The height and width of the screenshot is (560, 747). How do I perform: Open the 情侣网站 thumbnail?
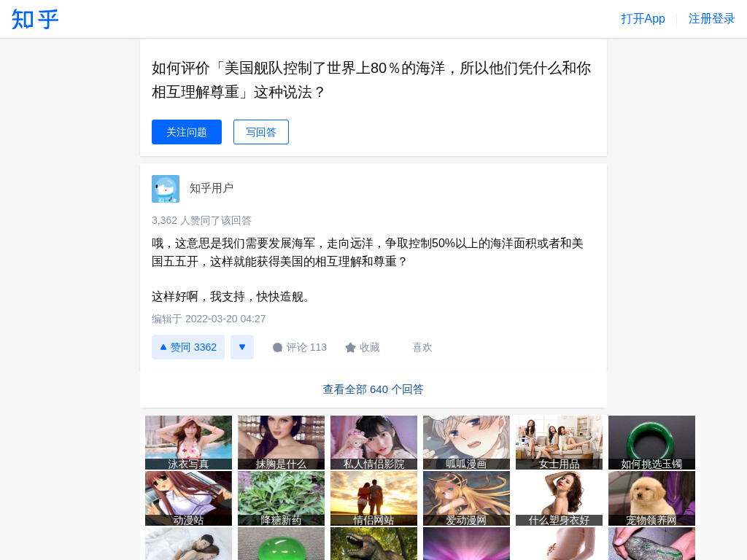click(374, 499)
